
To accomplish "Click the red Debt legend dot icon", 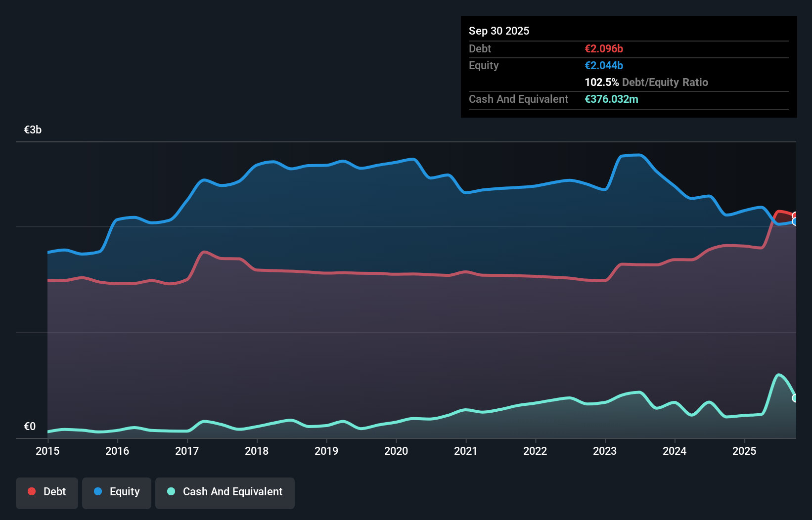I will (x=31, y=491).
